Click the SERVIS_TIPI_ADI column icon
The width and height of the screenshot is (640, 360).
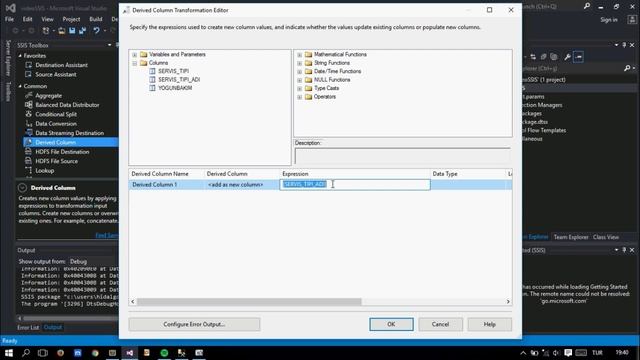click(x=152, y=80)
